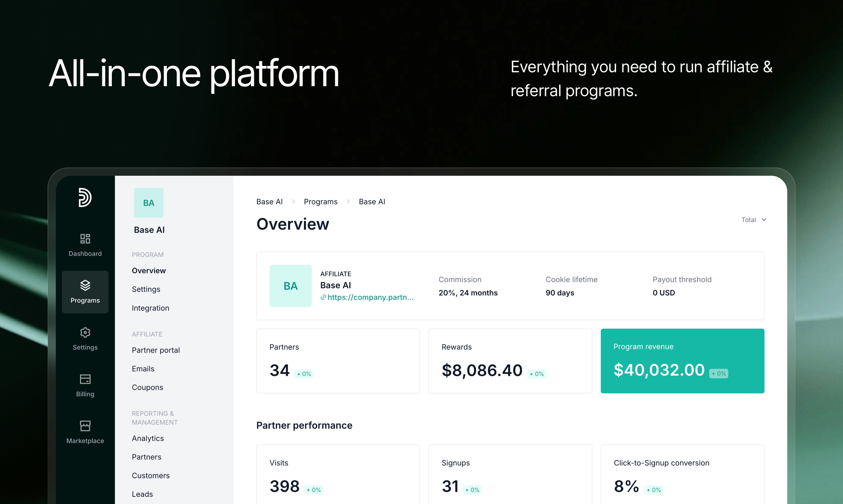The height and width of the screenshot is (504, 843).
Task: Open Emails menu item
Action: tap(143, 369)
